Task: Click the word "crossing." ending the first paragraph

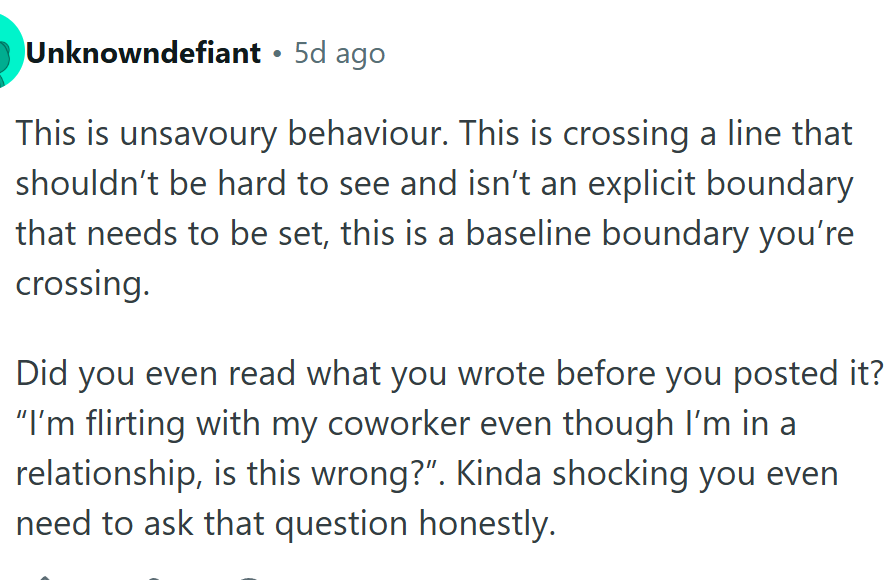Action: pos(82,284)
